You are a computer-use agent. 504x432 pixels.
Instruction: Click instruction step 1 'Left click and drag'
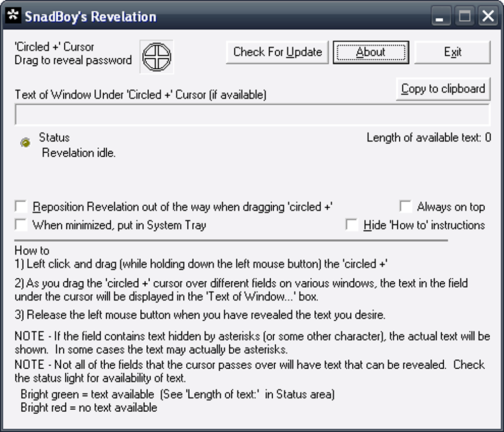[x=201, y=264]
